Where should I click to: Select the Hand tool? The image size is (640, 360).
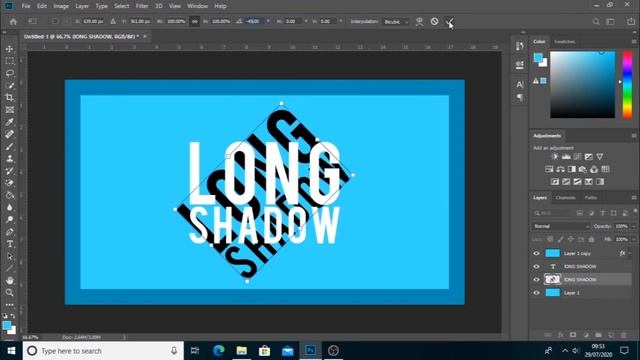[x=9, y=280]
